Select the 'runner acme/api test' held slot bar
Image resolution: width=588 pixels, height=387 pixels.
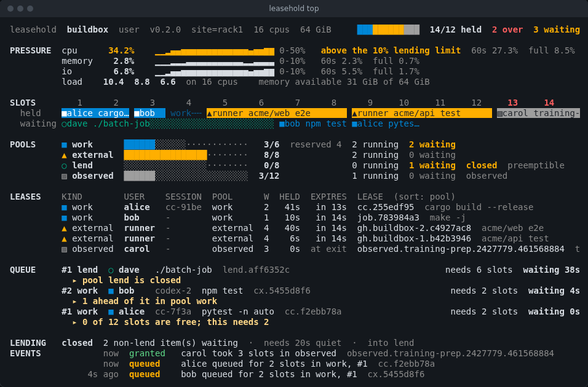[x=422, y=113]
